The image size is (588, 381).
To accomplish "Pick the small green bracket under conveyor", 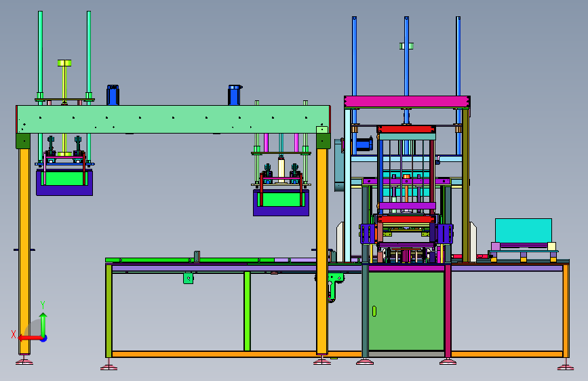I will [x=189, y=278].
